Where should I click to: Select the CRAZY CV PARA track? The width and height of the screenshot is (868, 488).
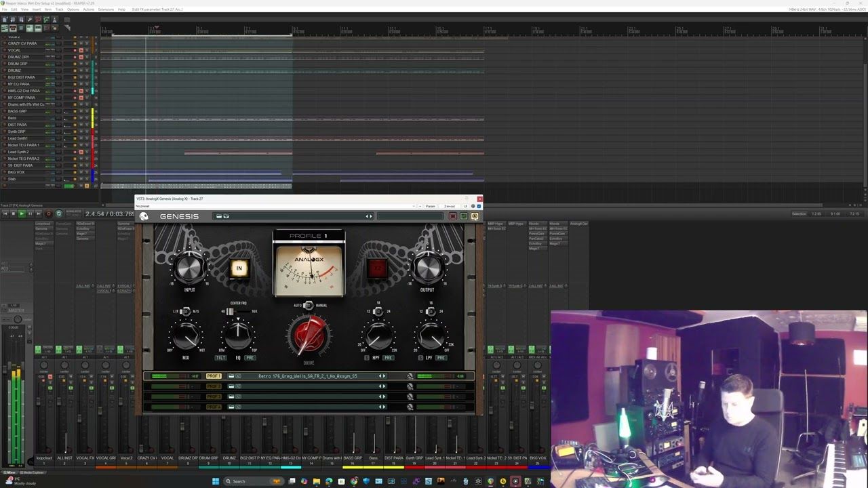click(22, 43)
